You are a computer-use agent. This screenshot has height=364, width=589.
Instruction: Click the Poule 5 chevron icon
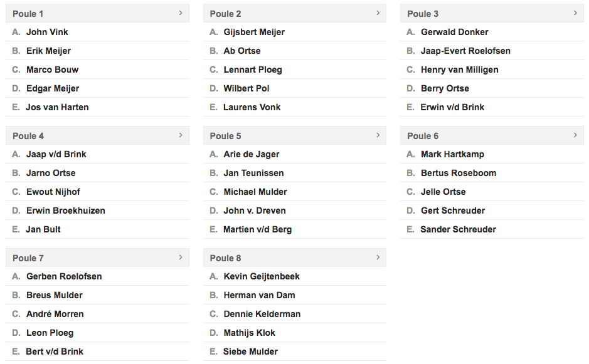click(378, 135)
